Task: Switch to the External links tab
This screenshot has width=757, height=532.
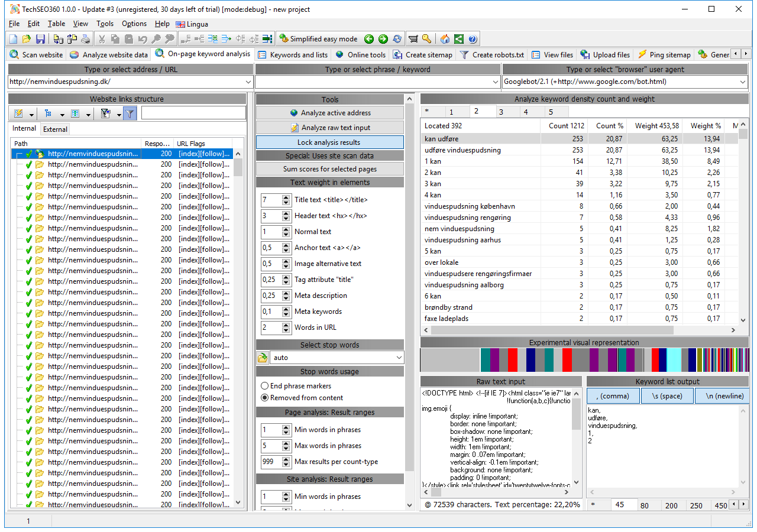Action: [x=55, y=129]
